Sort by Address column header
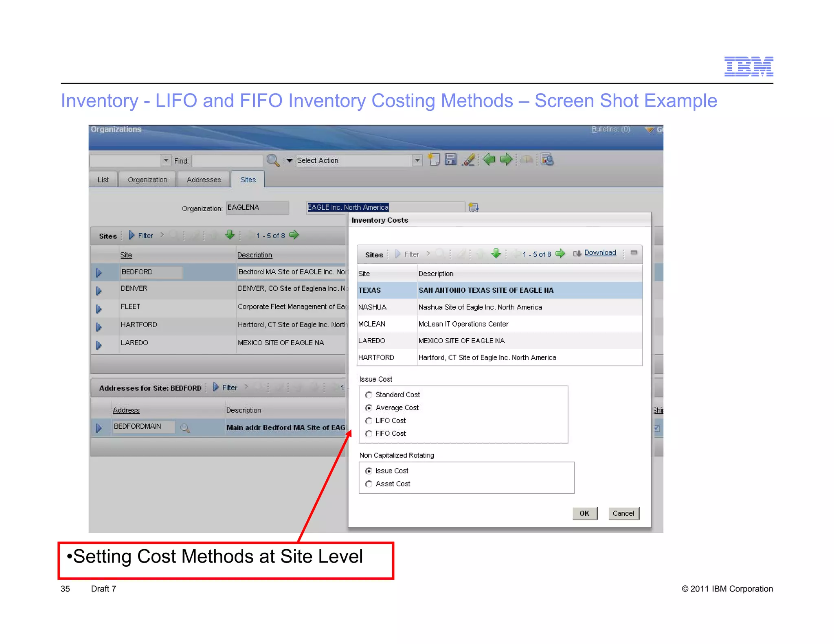 [126, 410]
